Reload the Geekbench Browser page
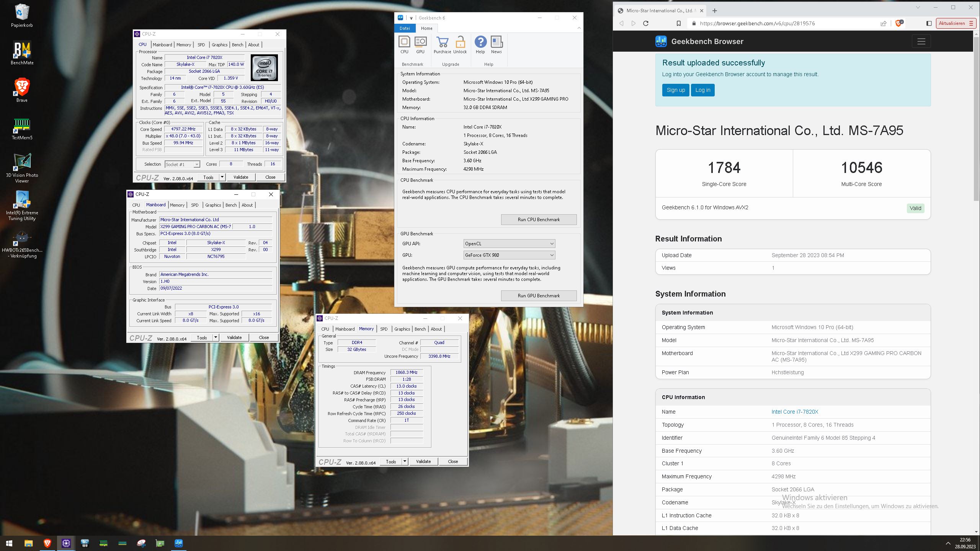Viewport: 980px width, 551px height. point(646,23)
